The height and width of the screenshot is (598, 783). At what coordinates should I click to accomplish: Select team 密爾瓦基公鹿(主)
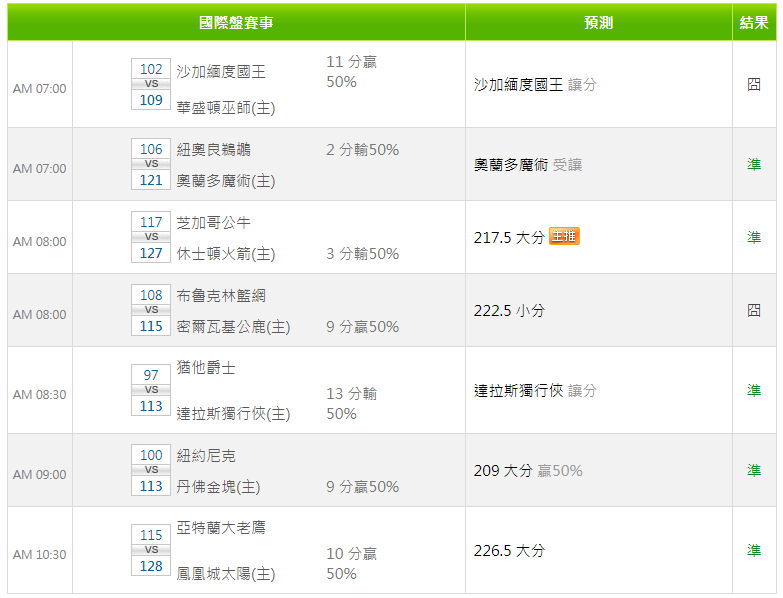tap(233, 326)
